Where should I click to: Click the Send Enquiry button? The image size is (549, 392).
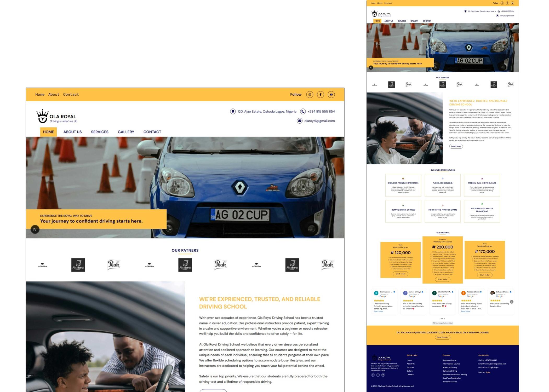coord(443,337)
